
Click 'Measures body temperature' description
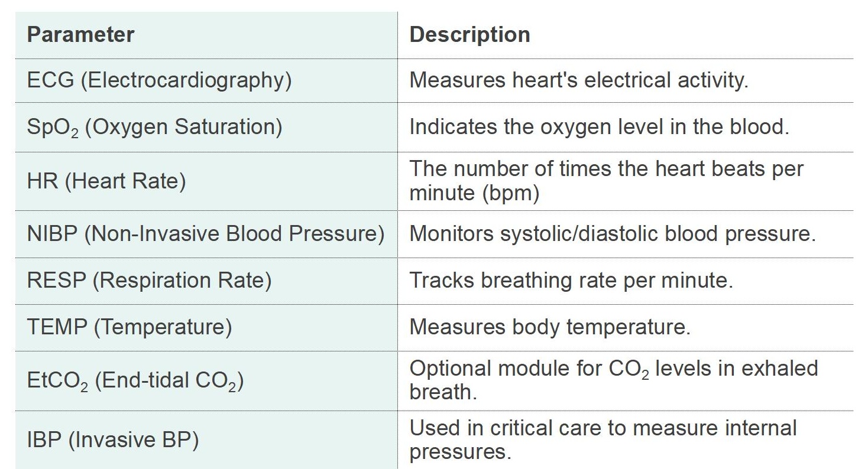[x=550, y=327]
